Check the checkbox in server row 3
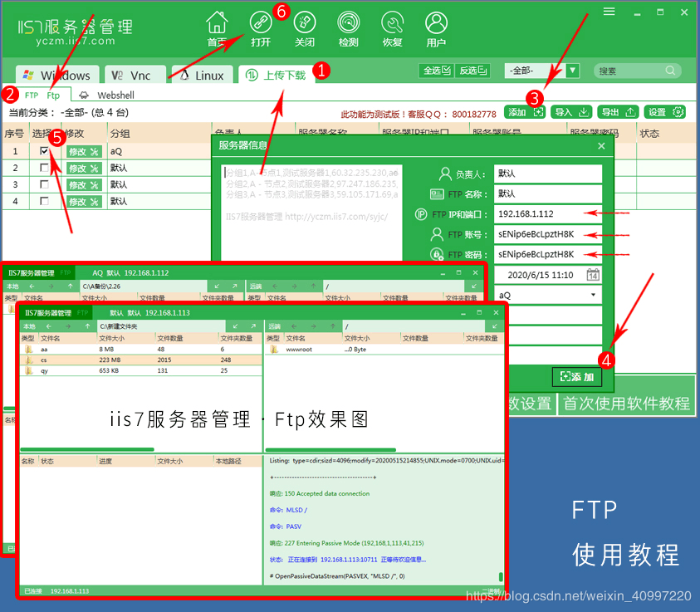 tap(44, 184)
